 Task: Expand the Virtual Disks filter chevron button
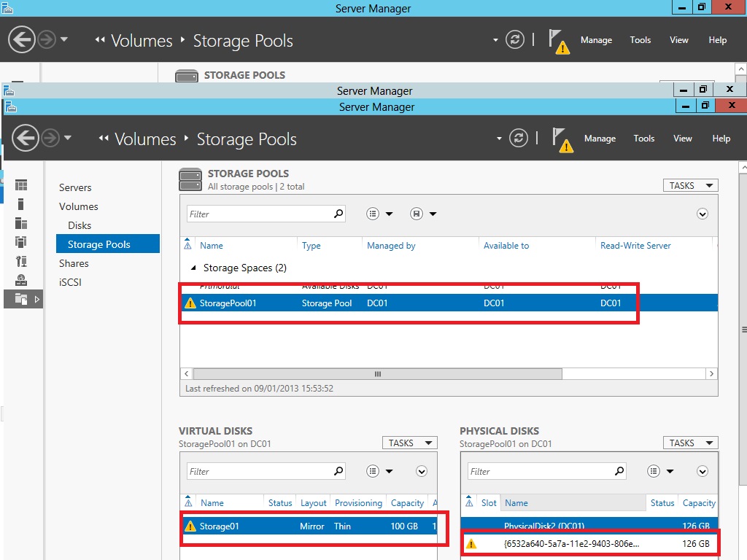tap(421, 471)
